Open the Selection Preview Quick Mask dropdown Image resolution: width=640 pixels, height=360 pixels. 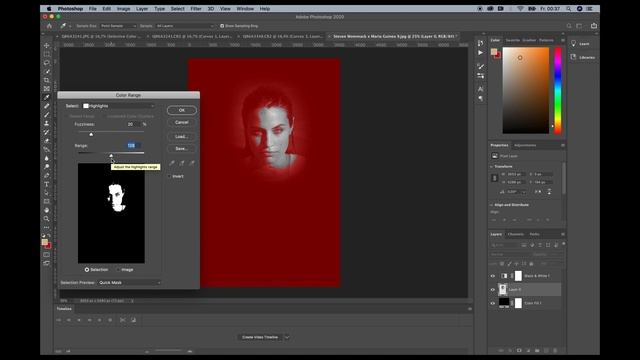pos(129,282)
